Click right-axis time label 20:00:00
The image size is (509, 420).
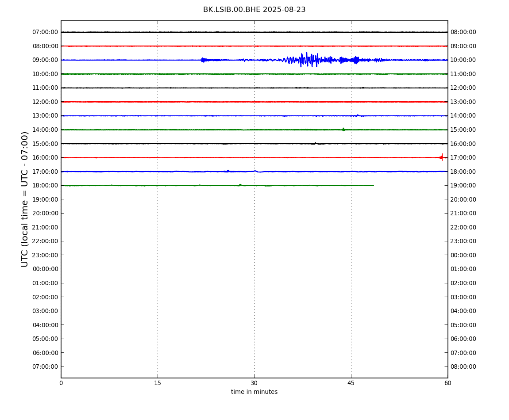tap(463, 199)
